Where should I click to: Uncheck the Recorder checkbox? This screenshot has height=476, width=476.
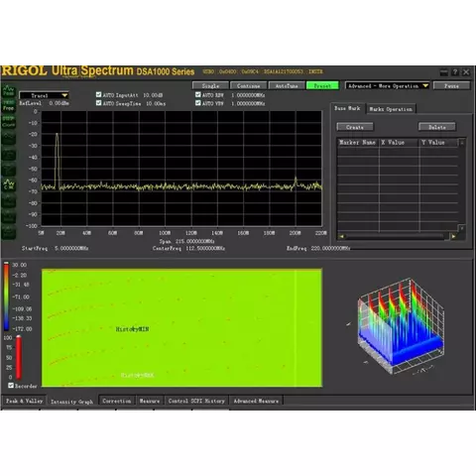tap(11, 386)
